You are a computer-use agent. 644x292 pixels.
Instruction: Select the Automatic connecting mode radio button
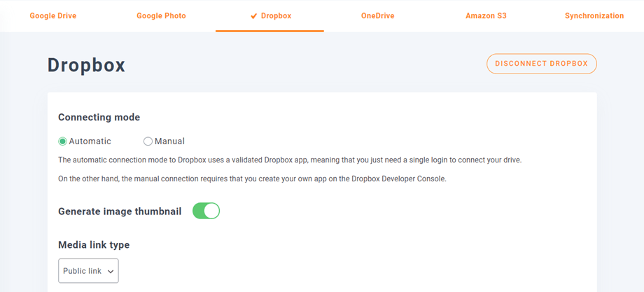(63, 141)
